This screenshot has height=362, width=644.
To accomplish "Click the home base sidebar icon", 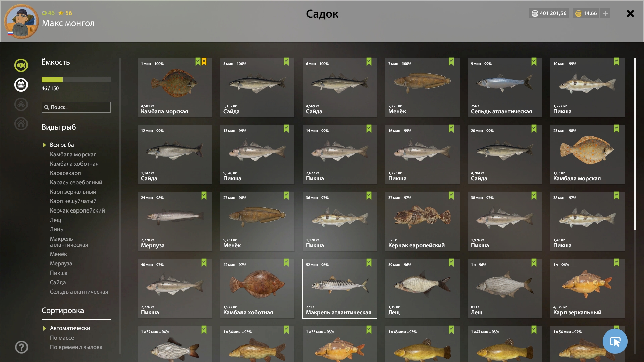I will tap(21, 124).
